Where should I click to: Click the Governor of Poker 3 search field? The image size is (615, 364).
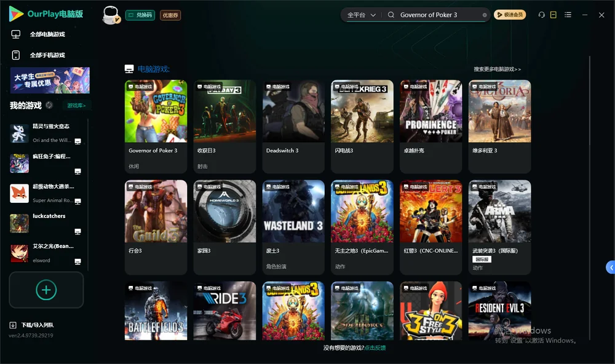coord(438,15)
